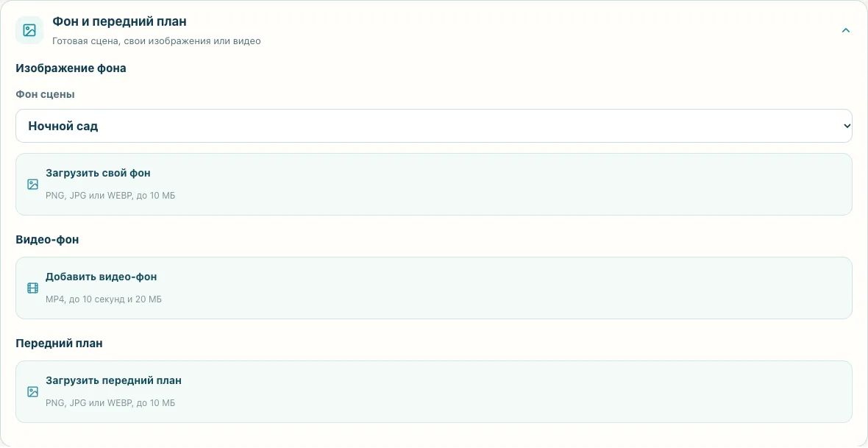Click the "Изображение фона" heading
The width and height of the screenshot is (868, 448).
(x=71, y=68)
